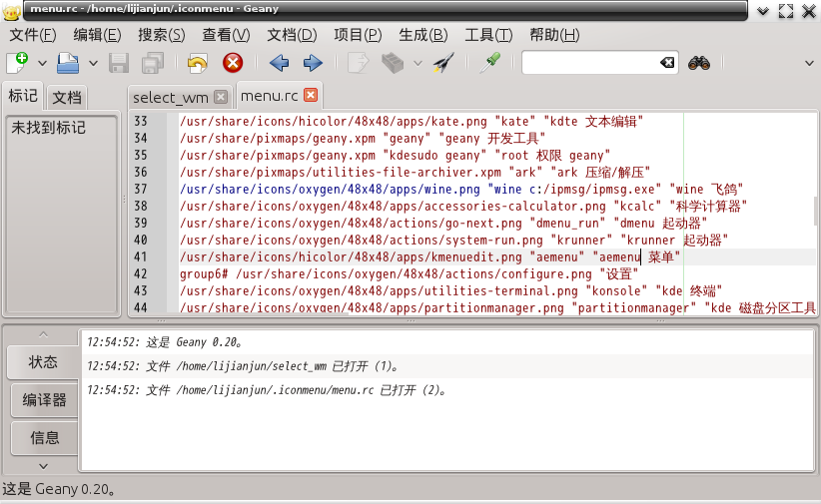Image resolution: width=821 pixels, height=504 pixels.
Task: Click the 'kdesudo geany' text on line 35
Action: pyautogui.click(x=434, y=156)
